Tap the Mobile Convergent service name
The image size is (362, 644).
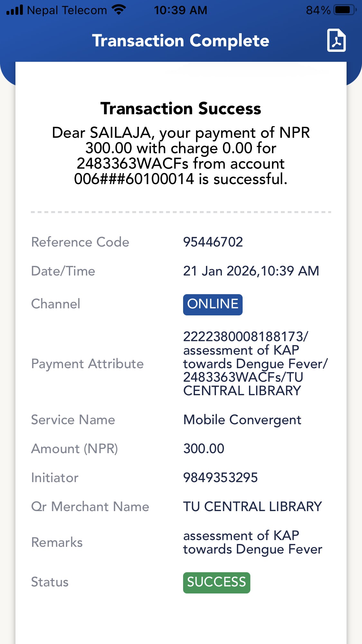(242, 420)
